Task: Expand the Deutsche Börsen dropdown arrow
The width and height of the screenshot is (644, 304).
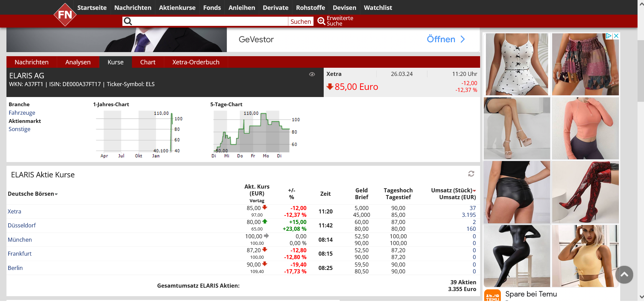Action: coord(56,194)
